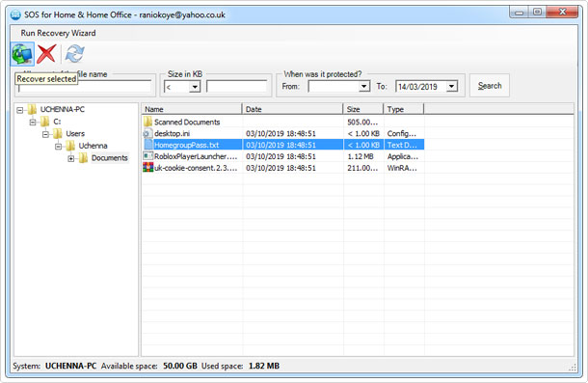Image resolution: width=588 pixels, height=383 pixels.
Task: Sort by the Size column header
Action: pos(363,109)
